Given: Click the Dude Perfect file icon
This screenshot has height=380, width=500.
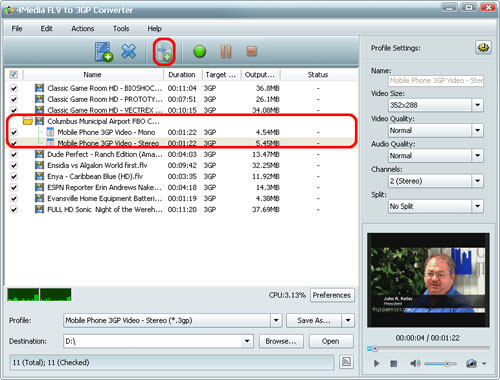Looking at the screenshot, I should click(39, 154).
